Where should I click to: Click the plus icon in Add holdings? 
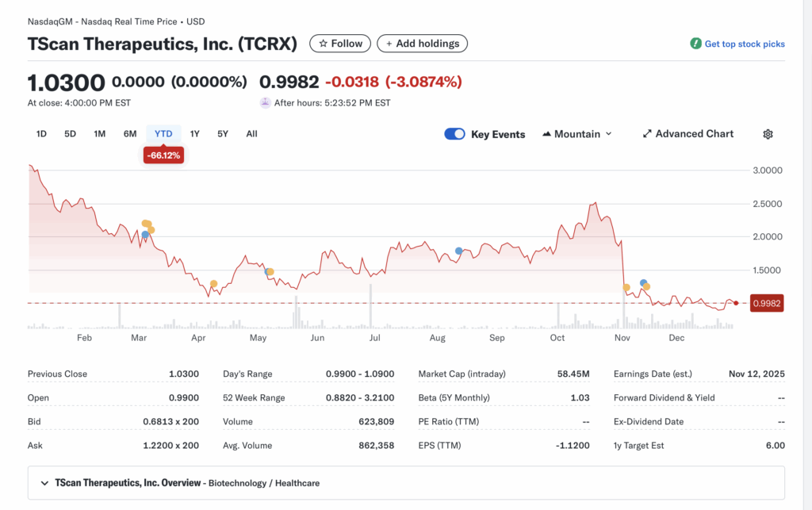(388, 44)
